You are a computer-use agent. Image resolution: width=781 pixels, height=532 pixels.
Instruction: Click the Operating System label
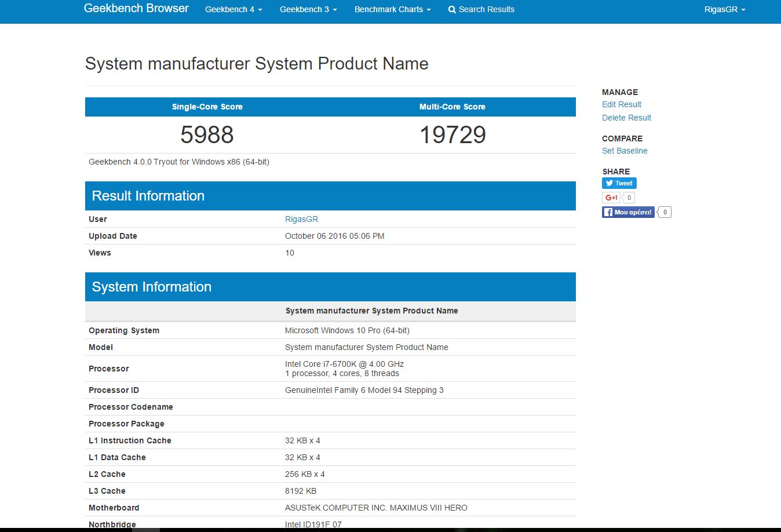tap(124, 330)
